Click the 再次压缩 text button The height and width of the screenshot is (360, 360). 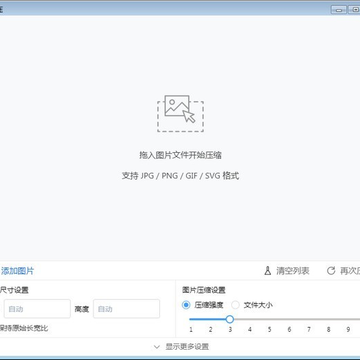click(350, 271)
